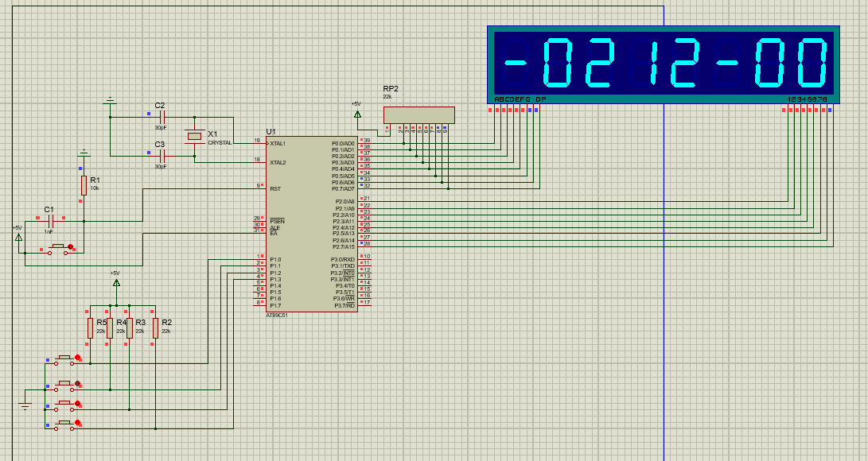868x461 pixels.
Task: Click the P3.0/RXD pin label
Action: 343,259
